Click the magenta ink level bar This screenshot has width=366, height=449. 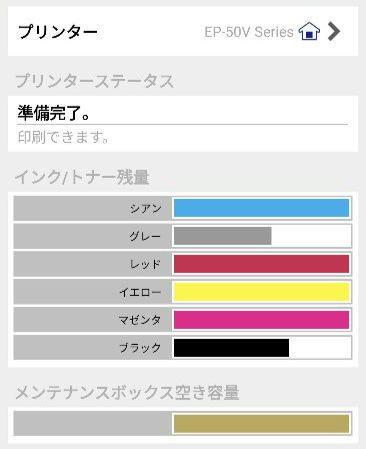[x=262, y=320]
